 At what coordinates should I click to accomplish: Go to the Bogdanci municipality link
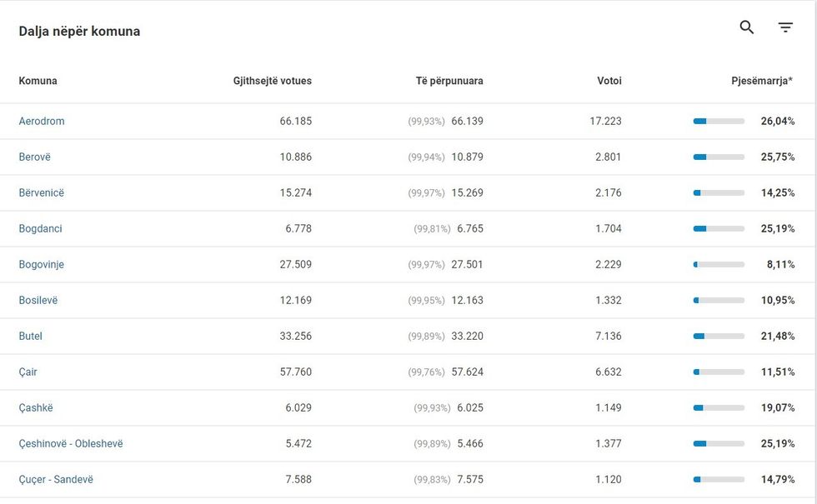tap(41, 228)
